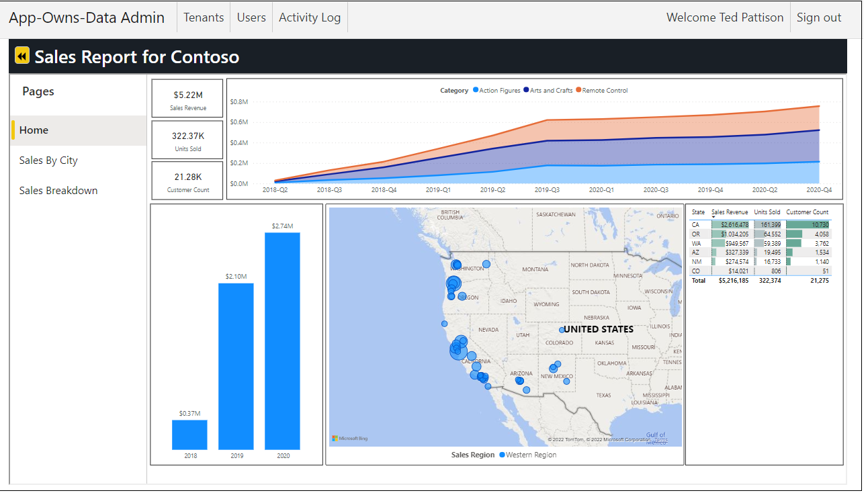Viewport: 868px width, 497px height.
Task: Click the $2.74M data label above the bar
Action: coord(283,226)
